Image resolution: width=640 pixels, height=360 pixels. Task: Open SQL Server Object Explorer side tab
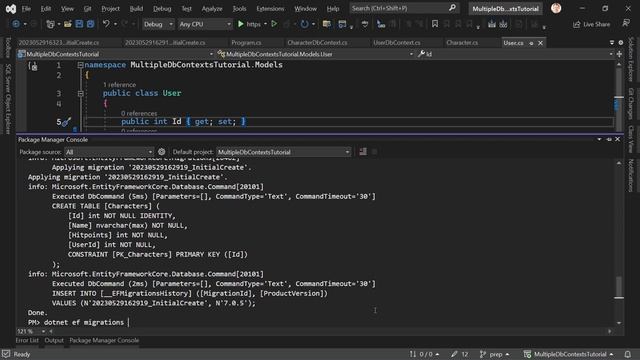click(x=8, y=99)
